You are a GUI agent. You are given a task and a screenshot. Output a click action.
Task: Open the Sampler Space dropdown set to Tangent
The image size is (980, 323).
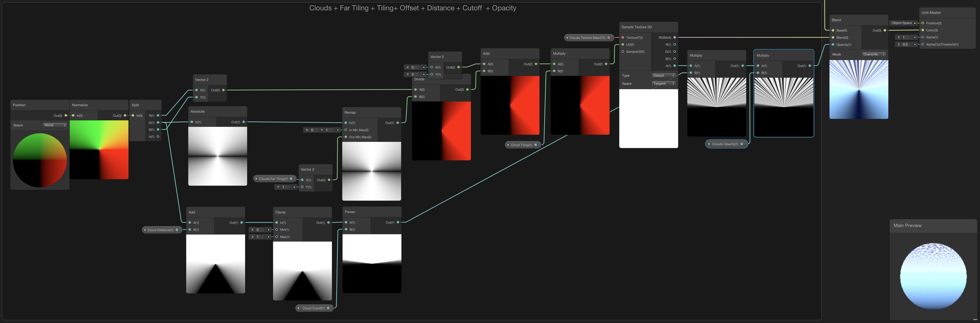pyautogui.click(x=663, y=83)
